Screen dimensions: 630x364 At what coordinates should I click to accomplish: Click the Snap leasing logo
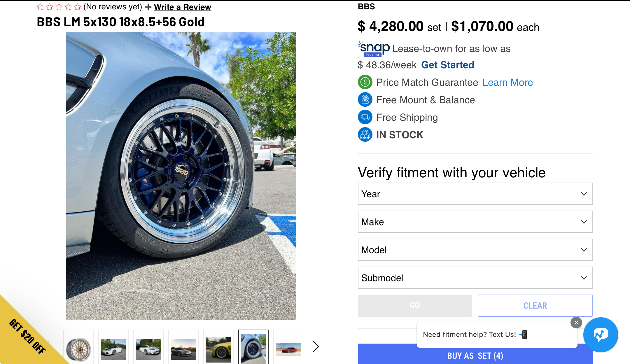(x=374, y=49)
